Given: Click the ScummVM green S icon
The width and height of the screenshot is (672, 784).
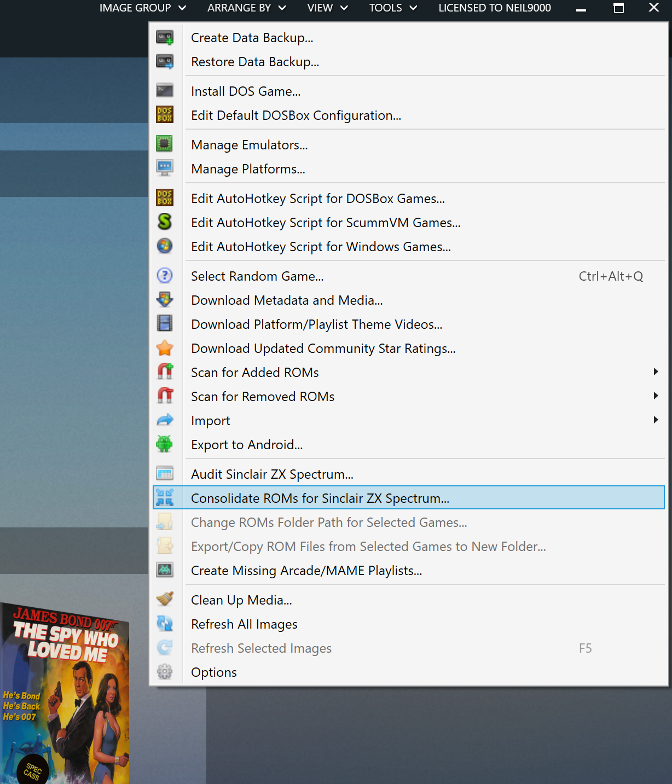Looking at the screenshot, I should click(165, 222).
